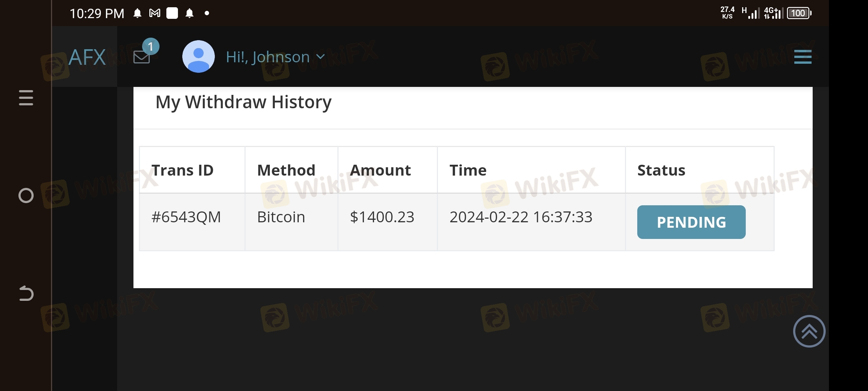Click the My Withdraw History heading

click(x=243, y=102)
